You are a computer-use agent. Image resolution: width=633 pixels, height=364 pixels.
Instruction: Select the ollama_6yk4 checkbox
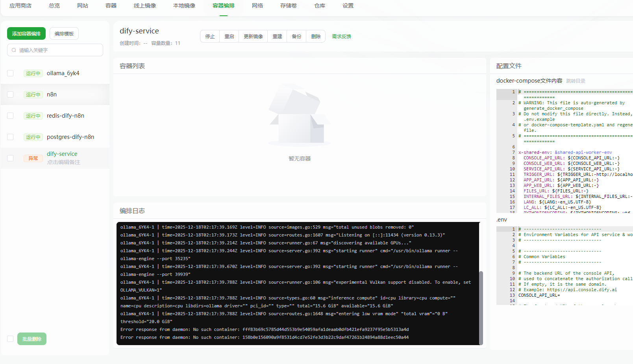coord(10,73)
